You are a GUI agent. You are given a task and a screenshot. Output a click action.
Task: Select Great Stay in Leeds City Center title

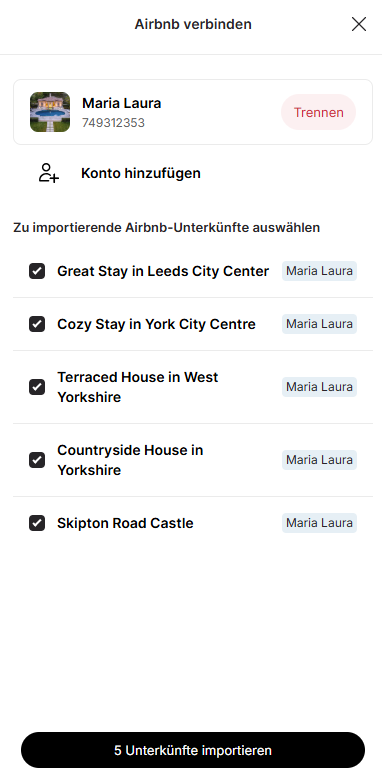(x=163, y=272)
